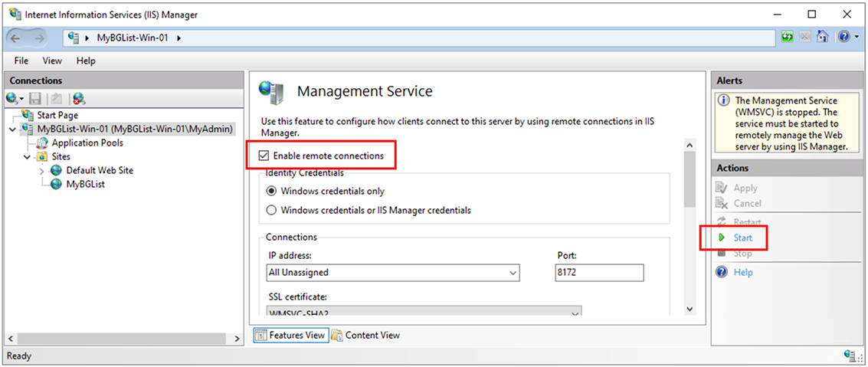Viewport: 868px width, 367px height.
Task: Click the green Start arrow icon
Action: coord(722,238)
